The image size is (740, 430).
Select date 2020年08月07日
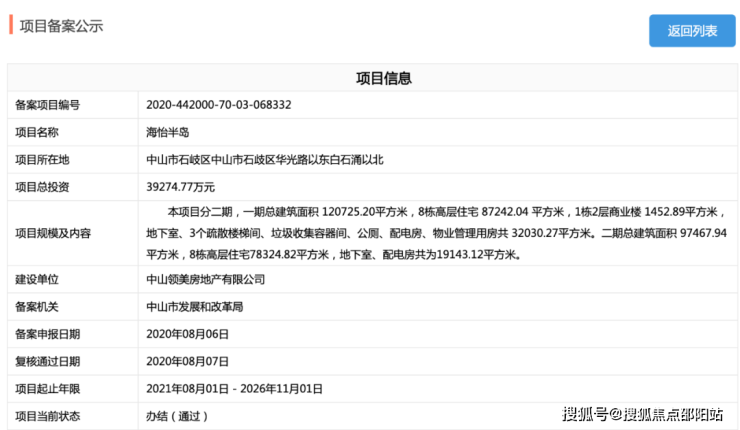click(x=187, y=362)
